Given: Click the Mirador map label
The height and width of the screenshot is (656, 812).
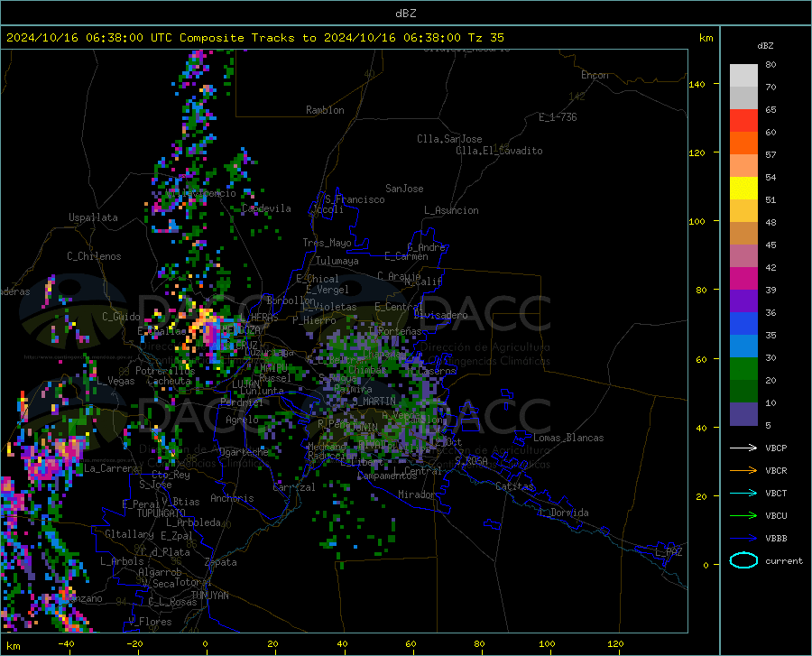Looking at the screenshot, I should (x=416, y=494).
